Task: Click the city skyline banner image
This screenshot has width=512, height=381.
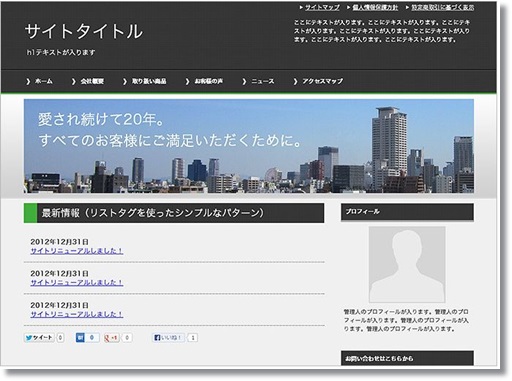Action: coord(249,146)
